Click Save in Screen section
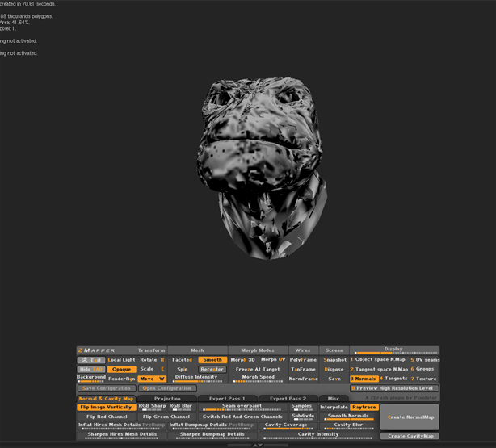This screenshot has width=496, height=448. pos(334,379)
